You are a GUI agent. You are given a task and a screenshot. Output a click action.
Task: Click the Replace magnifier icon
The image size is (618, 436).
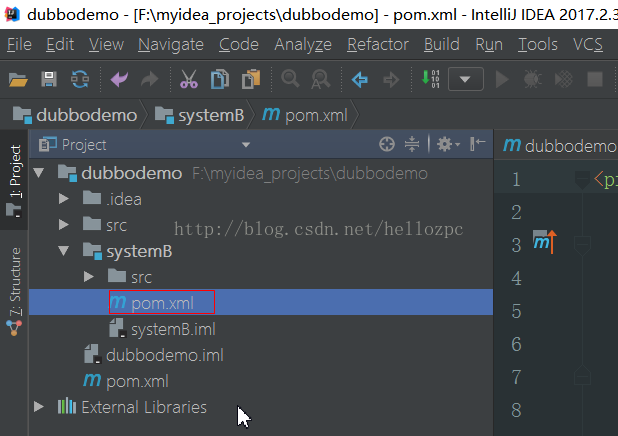pyautogui.click(x=320, y=80)
